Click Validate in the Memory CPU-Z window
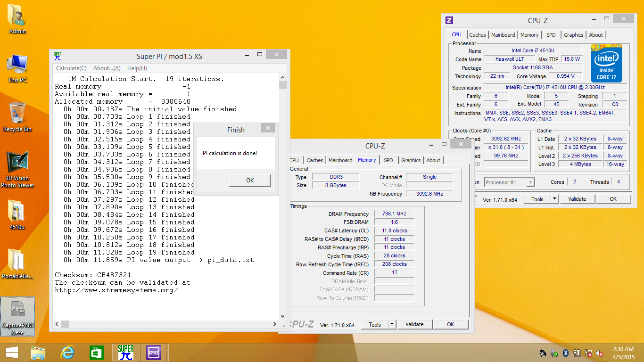Viewport: 644px width, 362px height. tap(414, 324)
